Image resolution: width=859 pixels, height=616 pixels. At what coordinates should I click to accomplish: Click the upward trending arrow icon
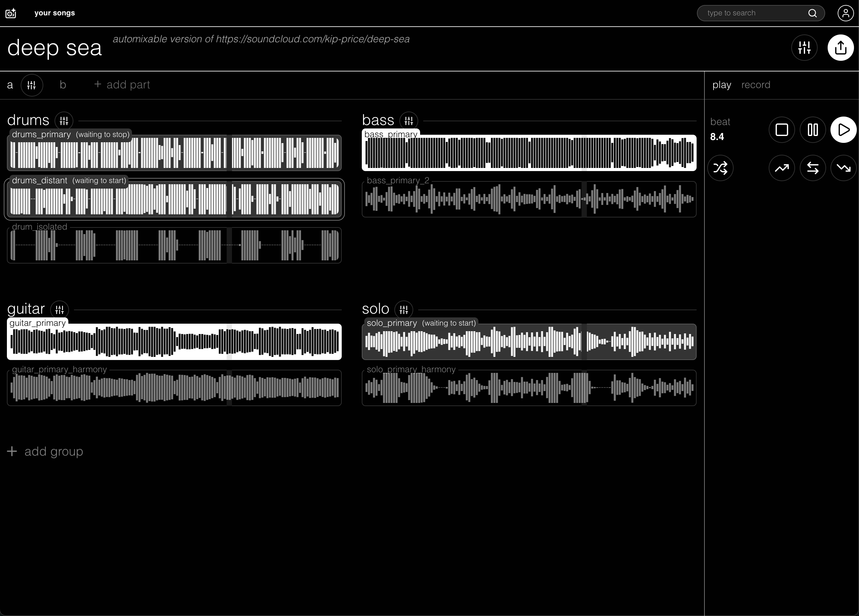click(781, 168)
